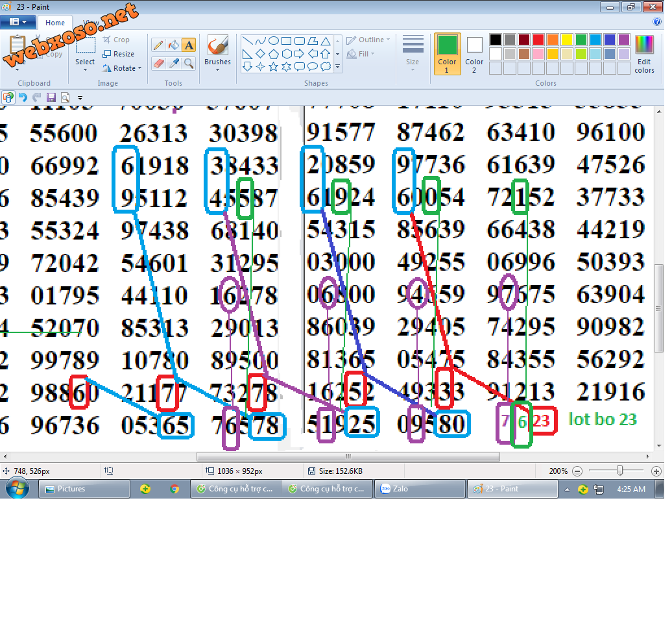Select the Eraser tool

(x=158, y=63)
